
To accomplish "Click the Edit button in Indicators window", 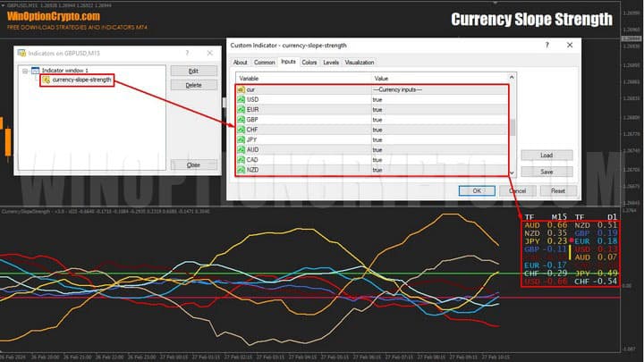I will point(193,71).
